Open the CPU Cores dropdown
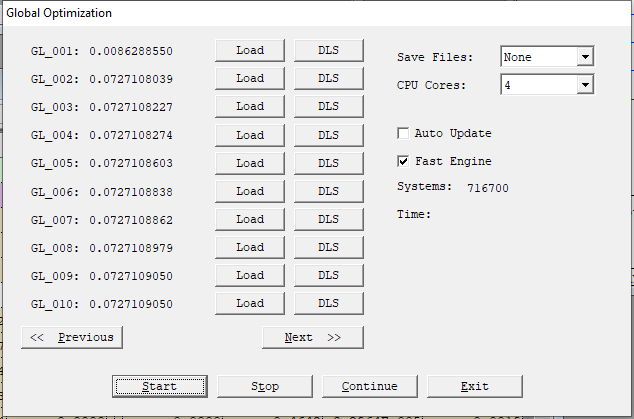The width and height of the screenshot is (634, 419). coord(547,85)
